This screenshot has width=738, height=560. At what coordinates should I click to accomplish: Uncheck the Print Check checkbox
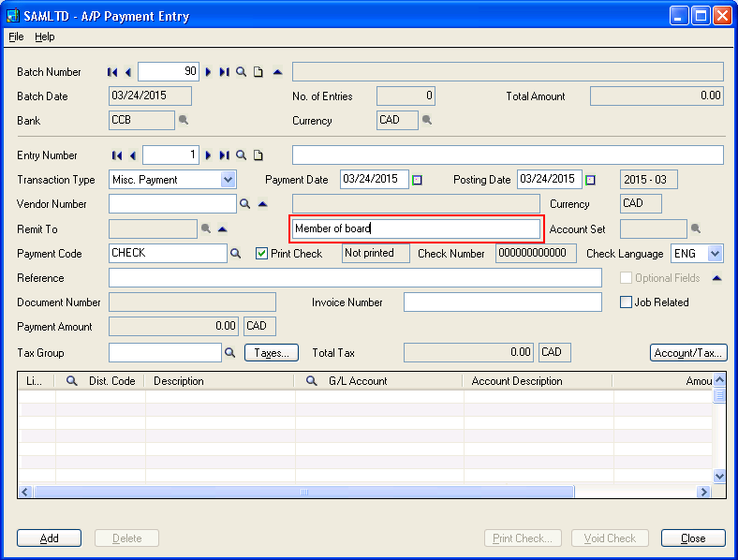point(261,254)
